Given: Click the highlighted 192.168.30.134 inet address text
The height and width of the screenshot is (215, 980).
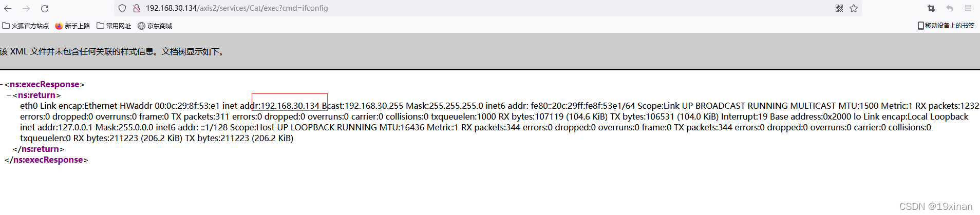Looking at the screenshot, I should coord(290,106).
